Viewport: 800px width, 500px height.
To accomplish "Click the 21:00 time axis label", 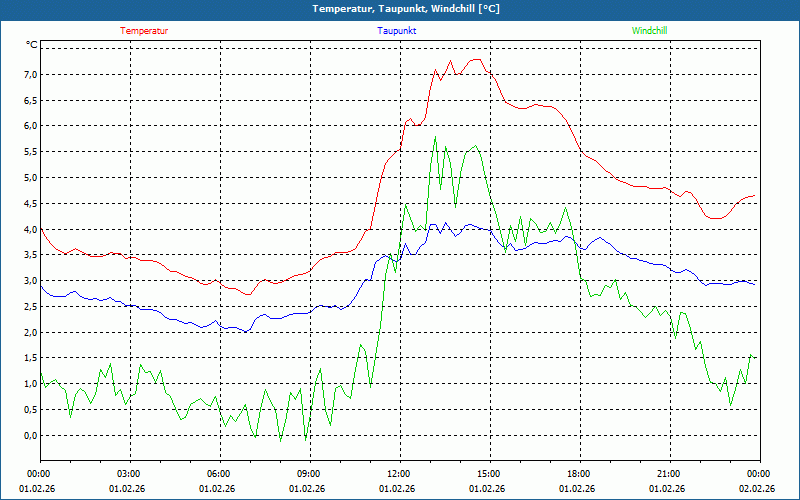I will [x=668, y=474].
